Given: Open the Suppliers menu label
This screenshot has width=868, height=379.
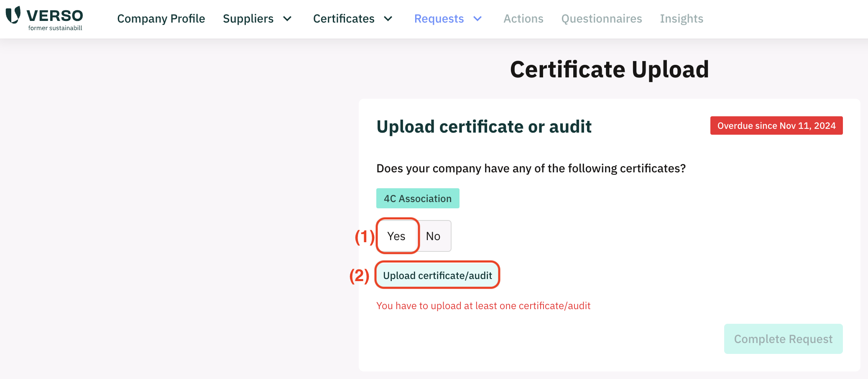Looking at the screenshot, I should click(248, 19).
